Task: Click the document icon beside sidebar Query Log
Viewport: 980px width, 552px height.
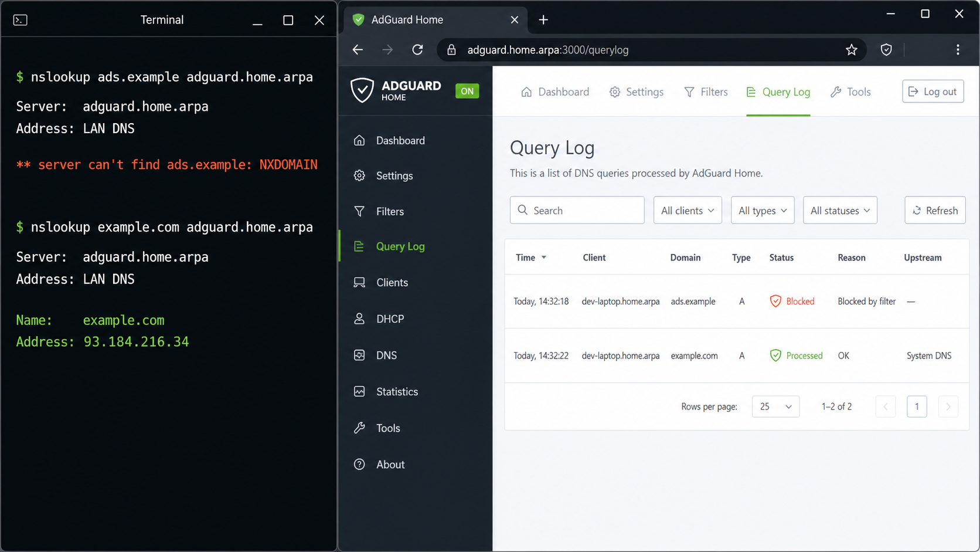Action: (359, 246)
